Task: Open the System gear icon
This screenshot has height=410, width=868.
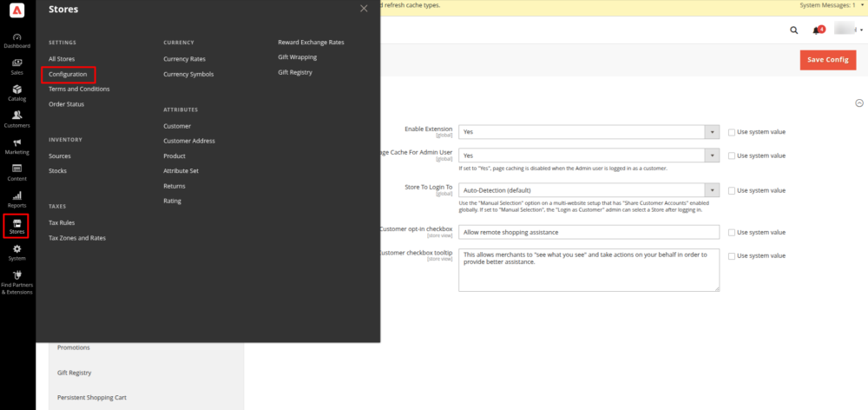Action: pyautogui.click(x=17, y=253)
